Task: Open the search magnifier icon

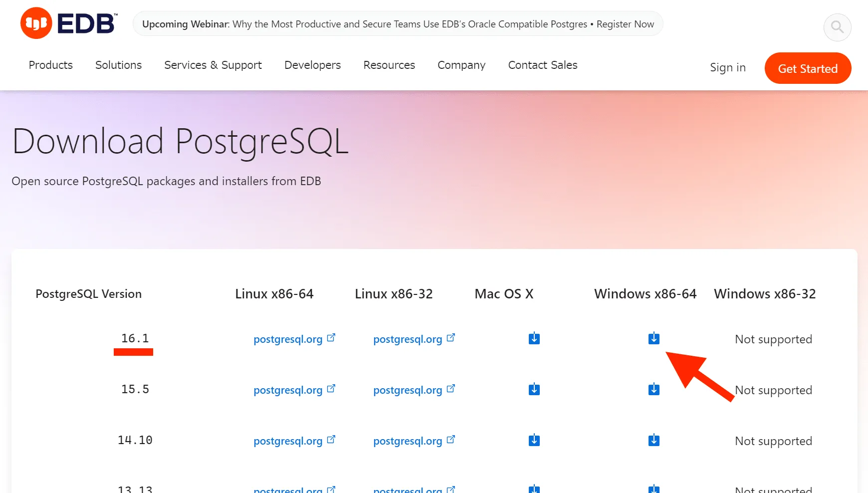Action: (x=837, y=27)
